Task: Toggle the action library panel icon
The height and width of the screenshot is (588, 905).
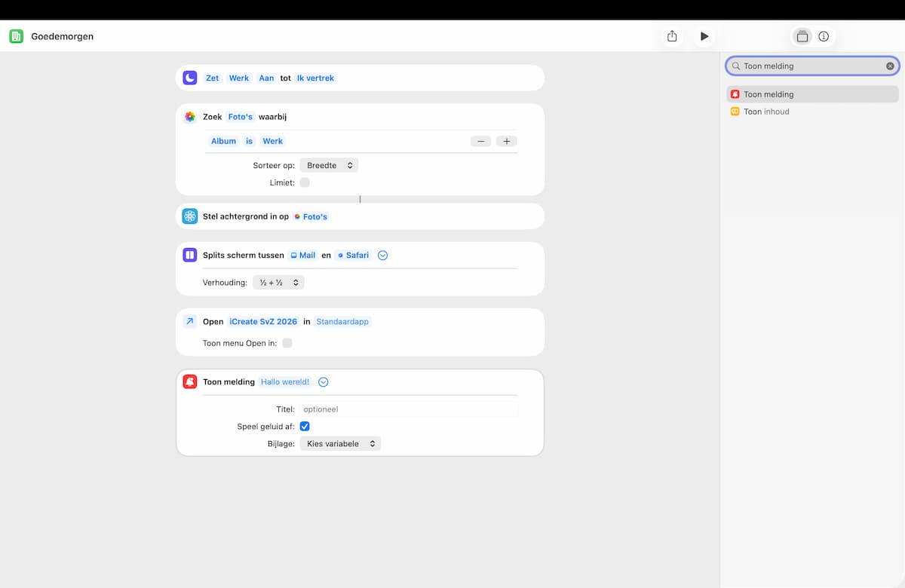Action: 802,36
